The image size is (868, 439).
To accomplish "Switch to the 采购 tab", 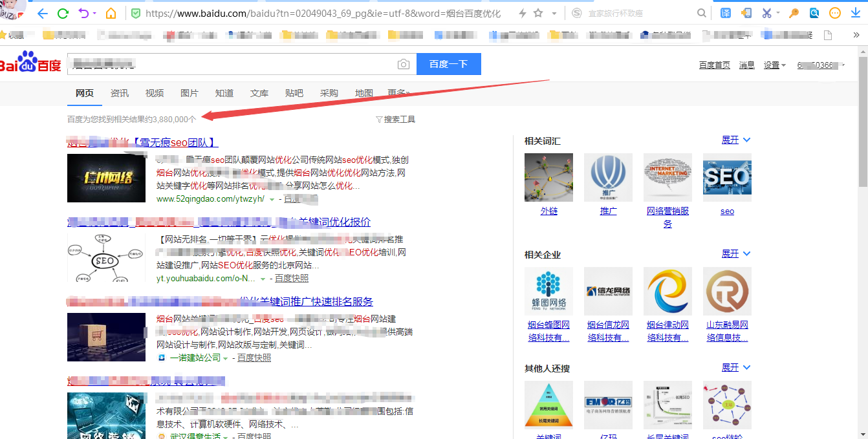I will pos(329,93).
